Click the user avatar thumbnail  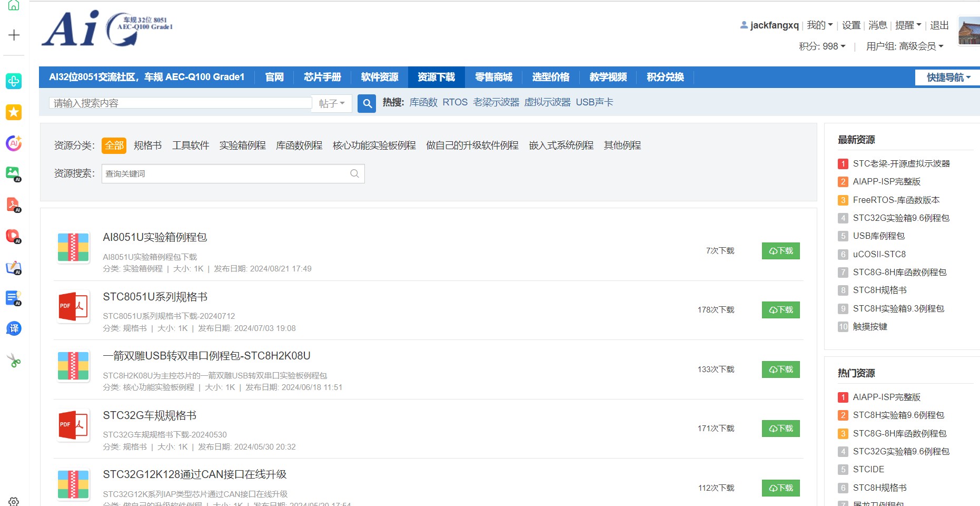coord(969,31)
